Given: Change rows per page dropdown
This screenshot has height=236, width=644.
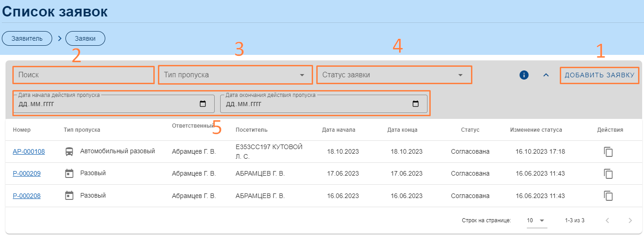Looking at the screenshot, I should [536, 220].
